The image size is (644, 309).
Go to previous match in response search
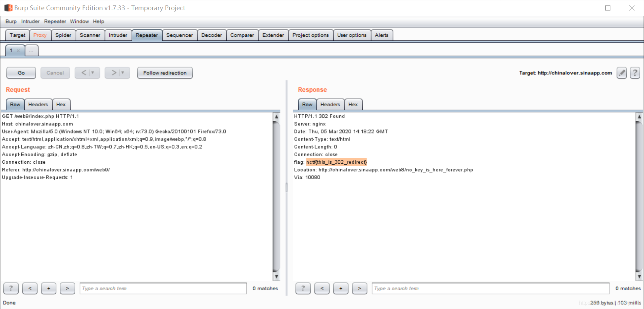click(x=322, y=288)
